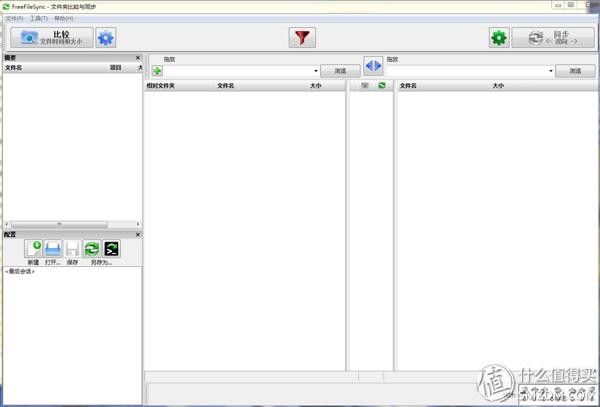Open the red funnel filter settings
This screenshot has height=407, width=600.
pos(302,37)
